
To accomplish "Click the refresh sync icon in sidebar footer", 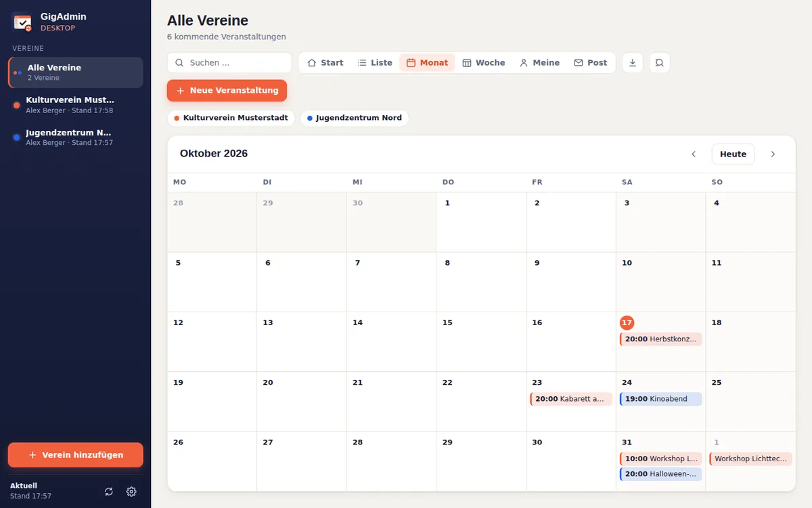I will coord(109,492).
